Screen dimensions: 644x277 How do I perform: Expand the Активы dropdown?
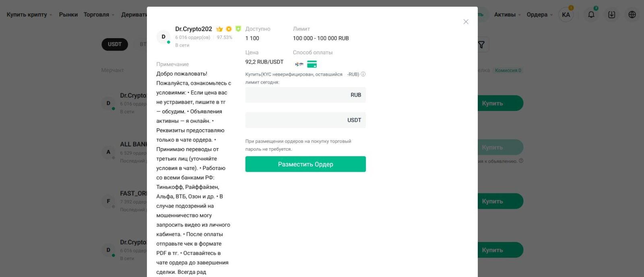coord(507,14)
